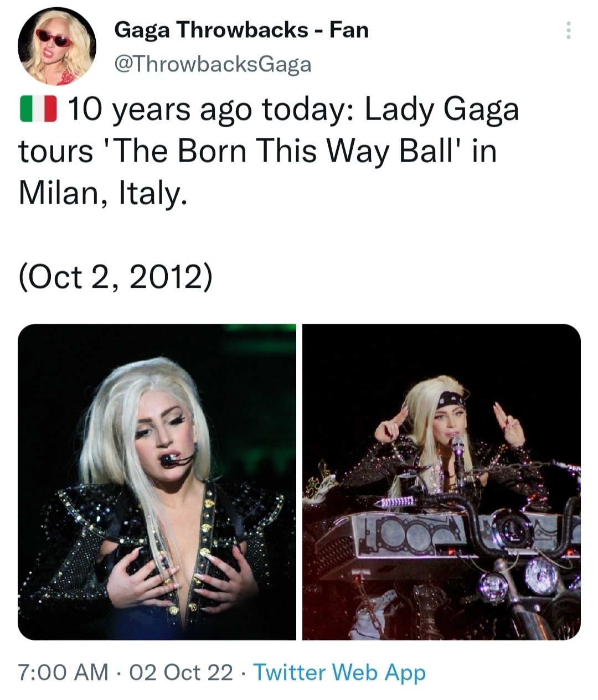Open the 'Gaga Throwbacks - Fan' display name
Screen dimensions: 598x700
(x=241, y=29)
